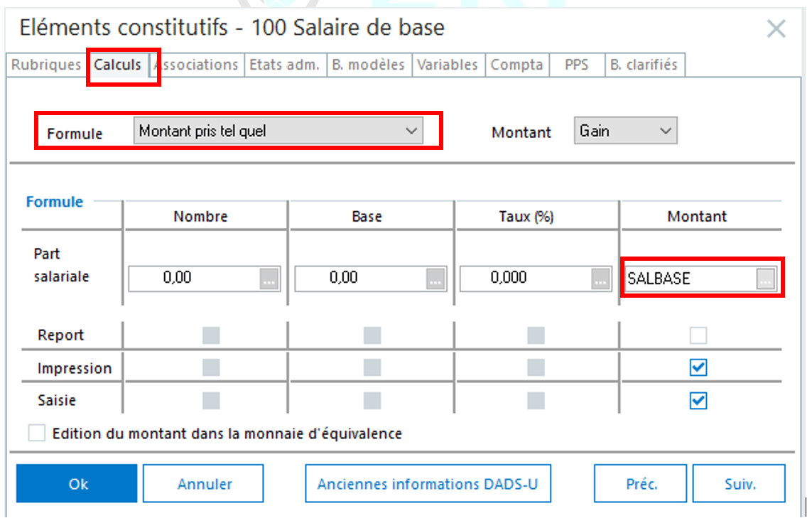Uncheck the Saisie checkbox under Montant

pyautogui.click(x=698, y=401)
